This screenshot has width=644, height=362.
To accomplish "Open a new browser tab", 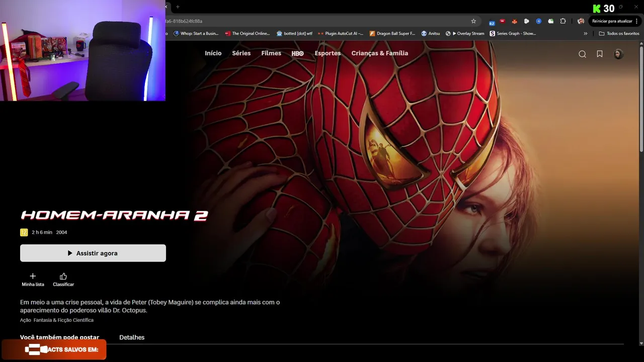I will coord(178,7).
